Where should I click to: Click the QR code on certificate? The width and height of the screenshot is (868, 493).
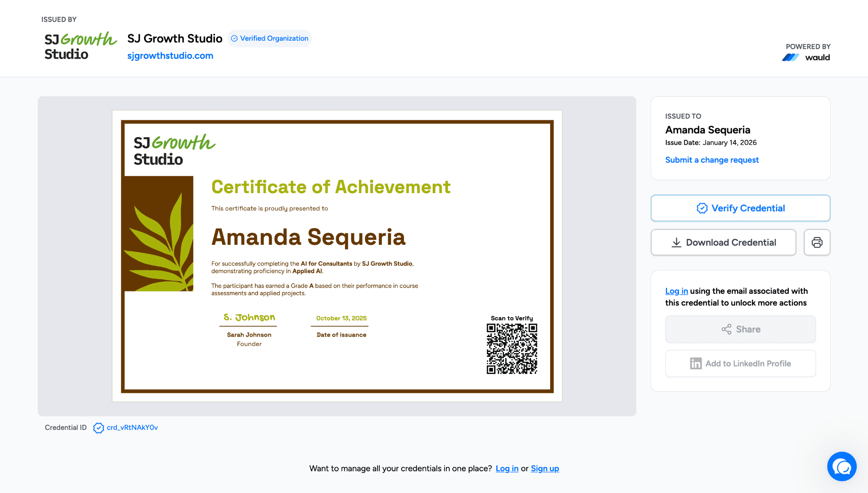[x=512, y=349]
